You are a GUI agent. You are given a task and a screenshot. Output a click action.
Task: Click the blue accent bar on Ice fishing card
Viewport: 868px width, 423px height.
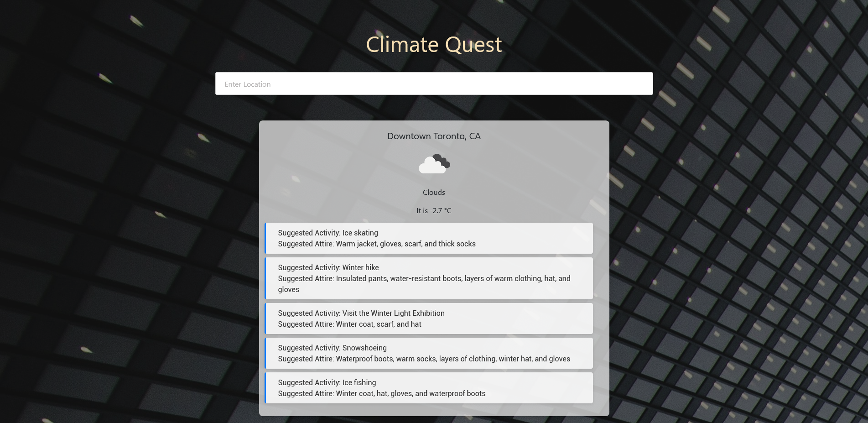(265, 388)
